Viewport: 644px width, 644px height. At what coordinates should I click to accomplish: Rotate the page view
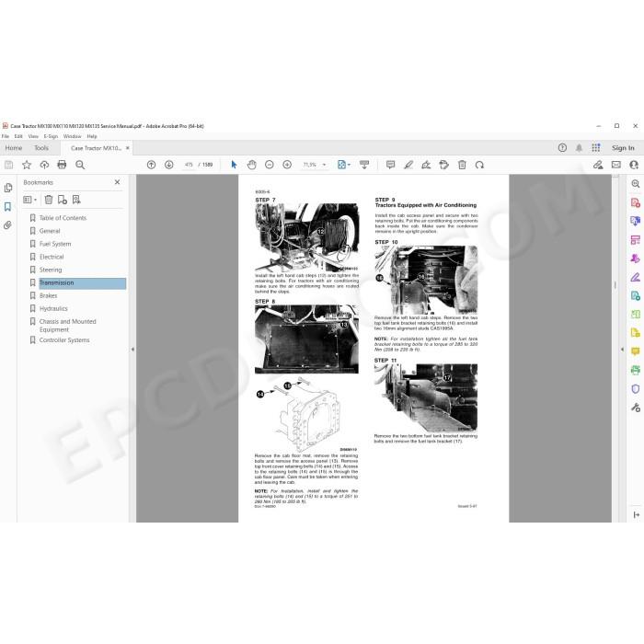click(x=479, y=165)
